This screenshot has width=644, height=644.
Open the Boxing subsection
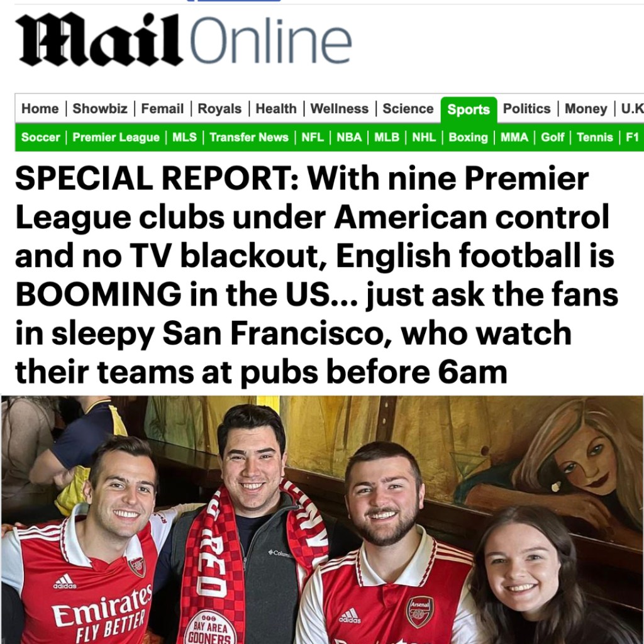468,137
